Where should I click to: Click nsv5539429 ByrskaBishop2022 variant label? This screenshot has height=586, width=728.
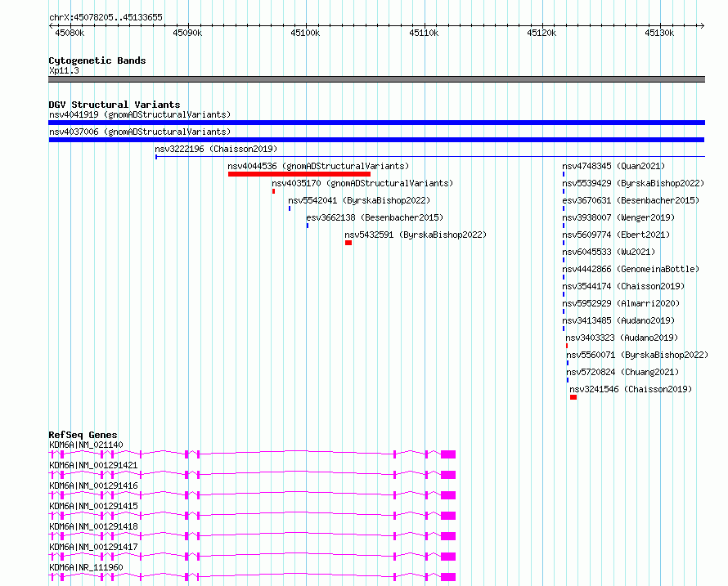coord(633,183)
